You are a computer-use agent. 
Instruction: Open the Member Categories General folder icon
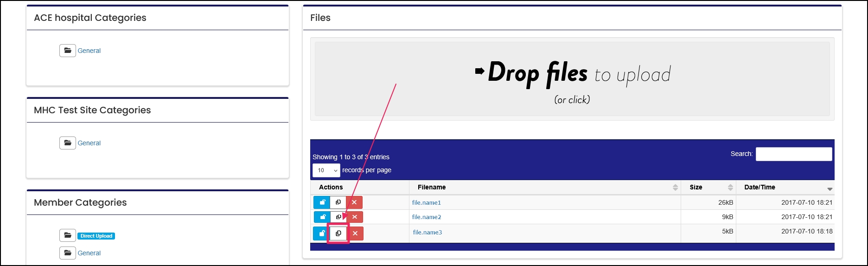pyautogui.click(x=68, y=253)
